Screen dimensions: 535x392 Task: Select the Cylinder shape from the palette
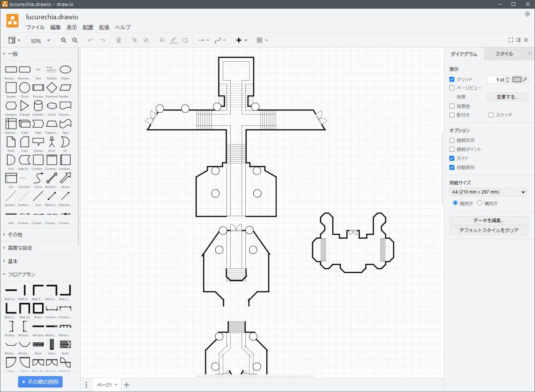38,106
